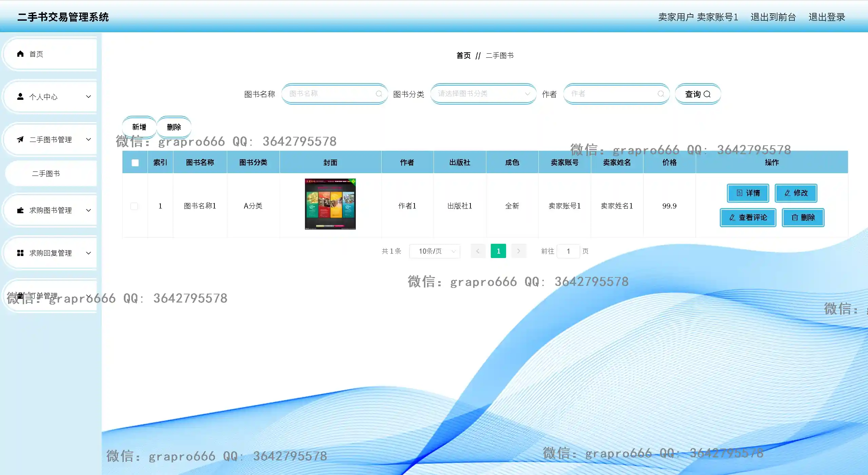Click the 查看评论 button

point(748,218)
